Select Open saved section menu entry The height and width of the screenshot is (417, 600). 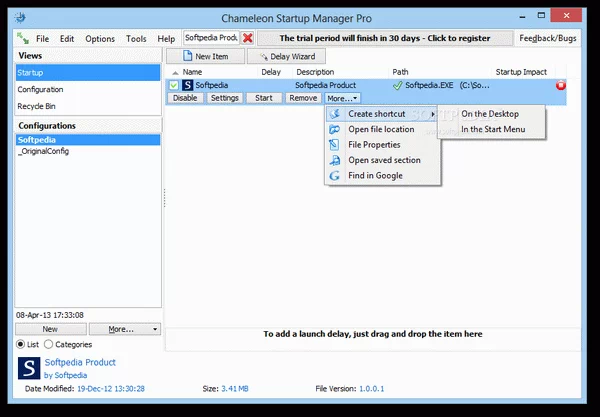(x=383, y=160)
